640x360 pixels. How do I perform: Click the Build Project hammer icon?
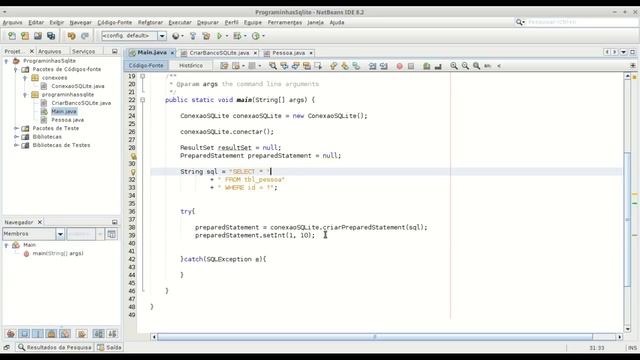pos(193,36)
